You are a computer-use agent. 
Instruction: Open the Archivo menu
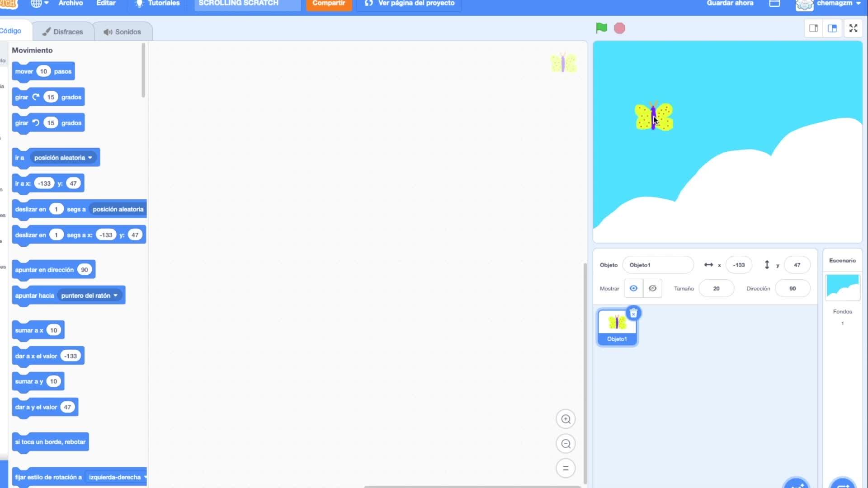click(x=71, y=4)
